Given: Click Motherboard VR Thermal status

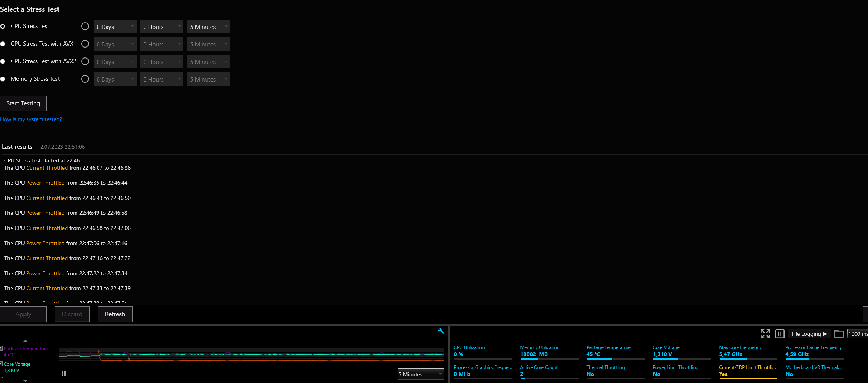Looking at the screenshot, I should [x=789, y=374].
